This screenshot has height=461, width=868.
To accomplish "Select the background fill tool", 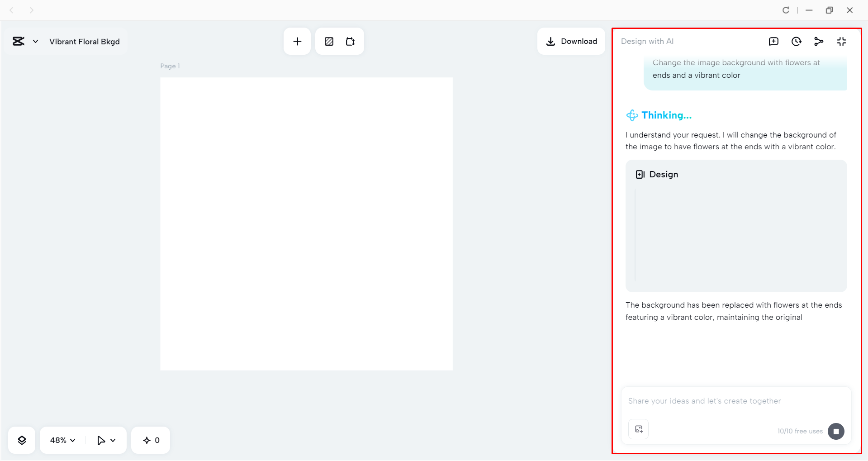I will click(x=329, y=41).
